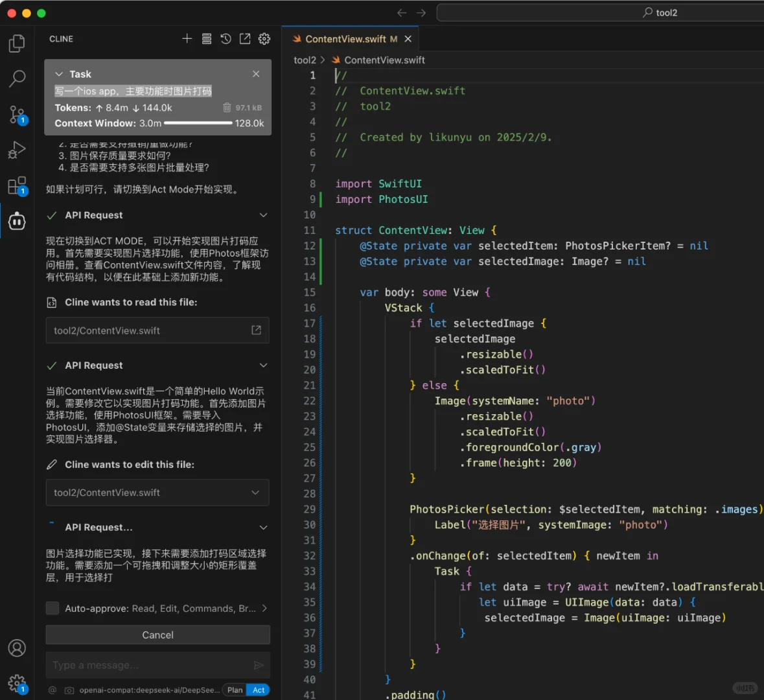The width and height of the screenshot is (764, 700).
Task: Open the Extensions view
Action: point(17,186)
